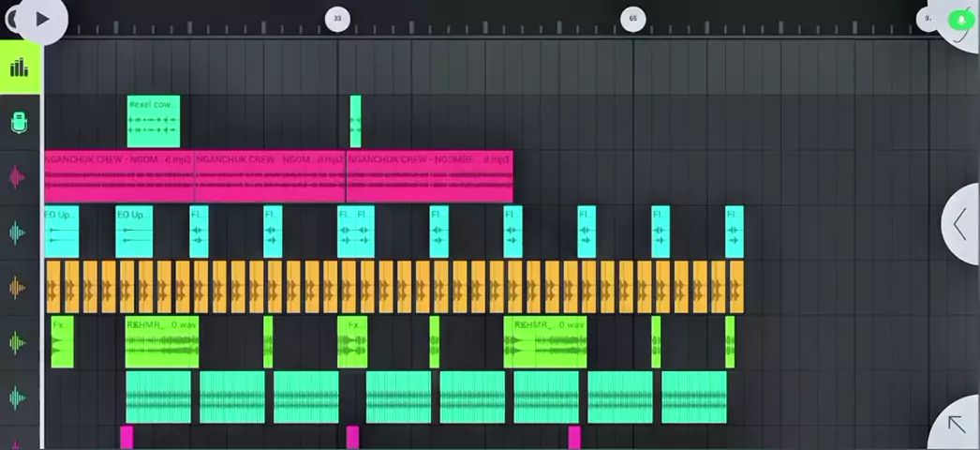This screenshot has width=980, height=450.
Task: Select the cyan audio track waveform icon
Action: (x=18, y=232)
